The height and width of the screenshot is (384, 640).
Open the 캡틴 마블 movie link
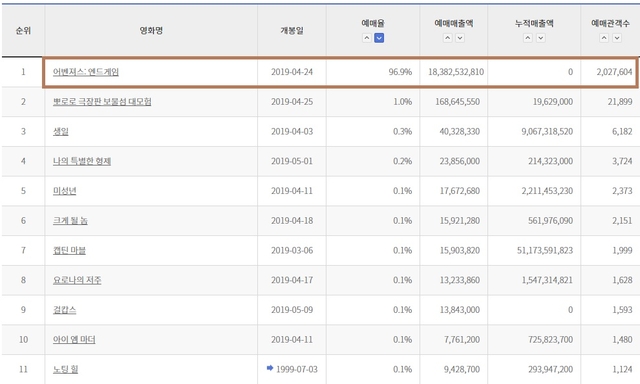tap(69, 251)
